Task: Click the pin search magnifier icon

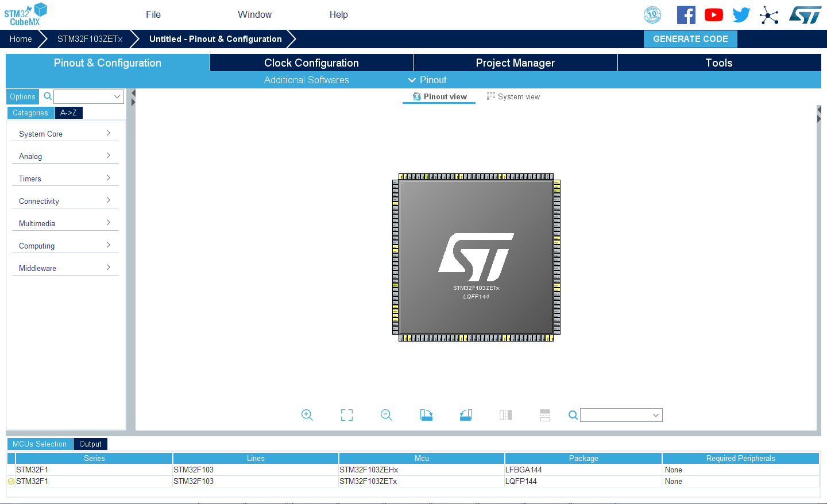Action: tap(573, 415)
